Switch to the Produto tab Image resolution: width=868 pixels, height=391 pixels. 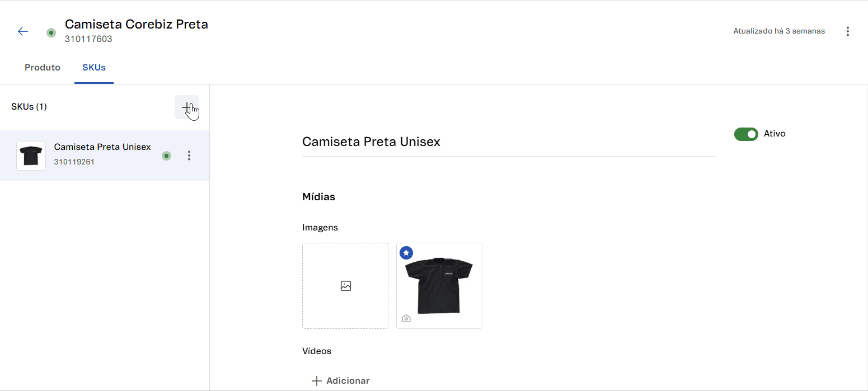(x=42, y=67)
